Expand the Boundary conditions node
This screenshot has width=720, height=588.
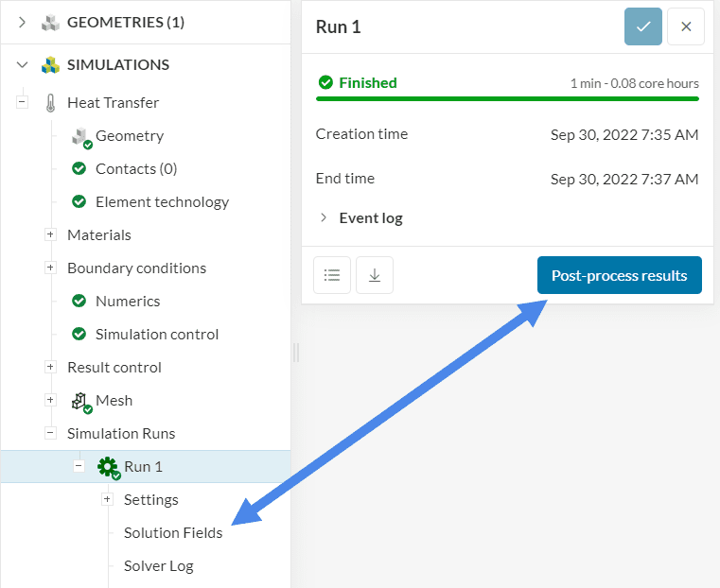50,268
